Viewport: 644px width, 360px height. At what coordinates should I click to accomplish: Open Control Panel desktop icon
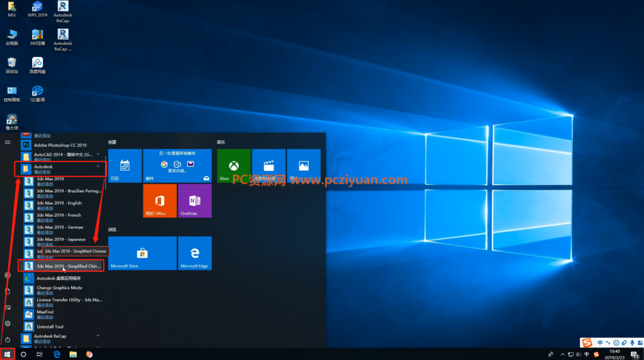point(11,94)
